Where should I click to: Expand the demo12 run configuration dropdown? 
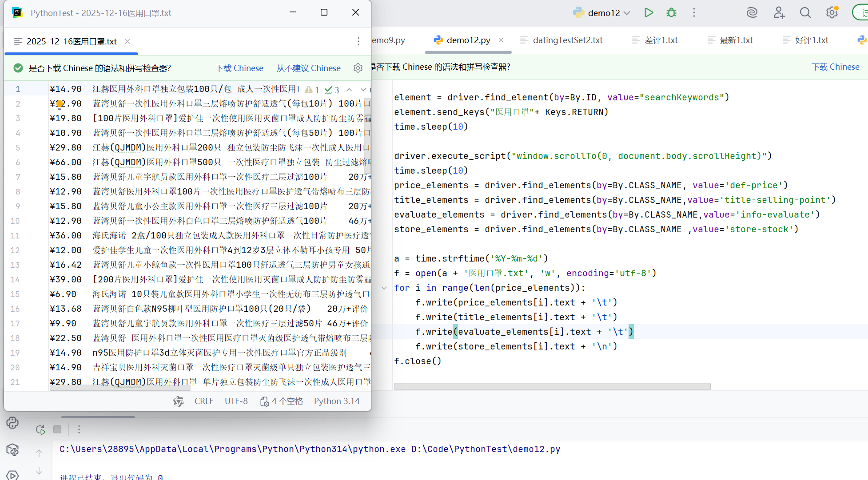[x=627, y=13]
